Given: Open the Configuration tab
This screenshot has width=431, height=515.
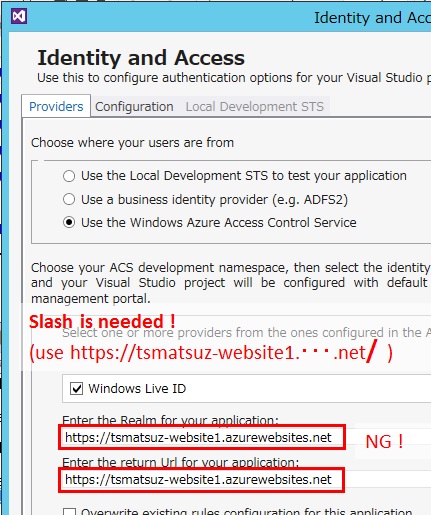Looking at the screenshot, I should (134, 107).
